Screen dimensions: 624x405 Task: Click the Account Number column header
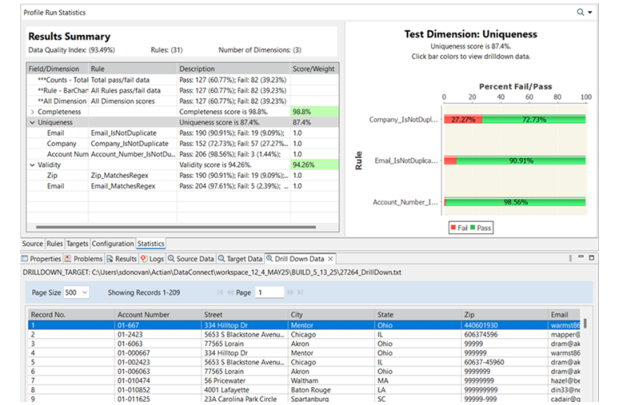coord(142,313)
